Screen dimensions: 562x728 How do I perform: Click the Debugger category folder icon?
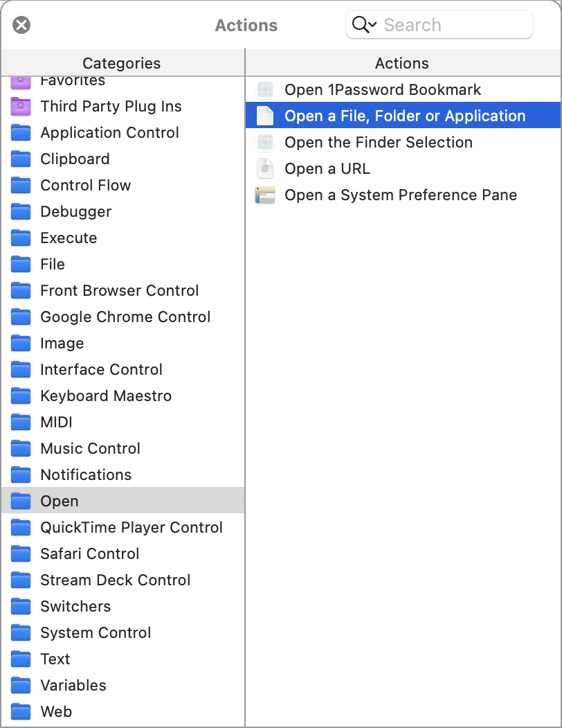(21, 212)
